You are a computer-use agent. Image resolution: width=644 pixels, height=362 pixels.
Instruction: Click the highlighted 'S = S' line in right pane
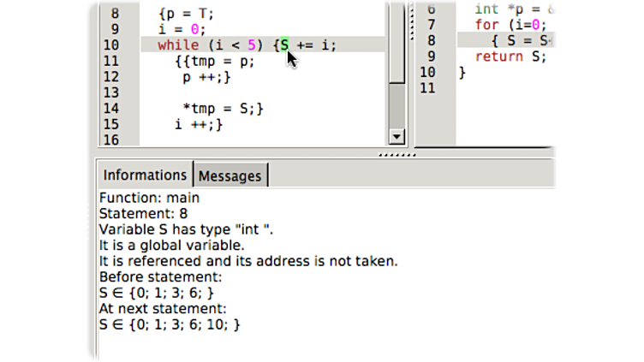[521, 40]
